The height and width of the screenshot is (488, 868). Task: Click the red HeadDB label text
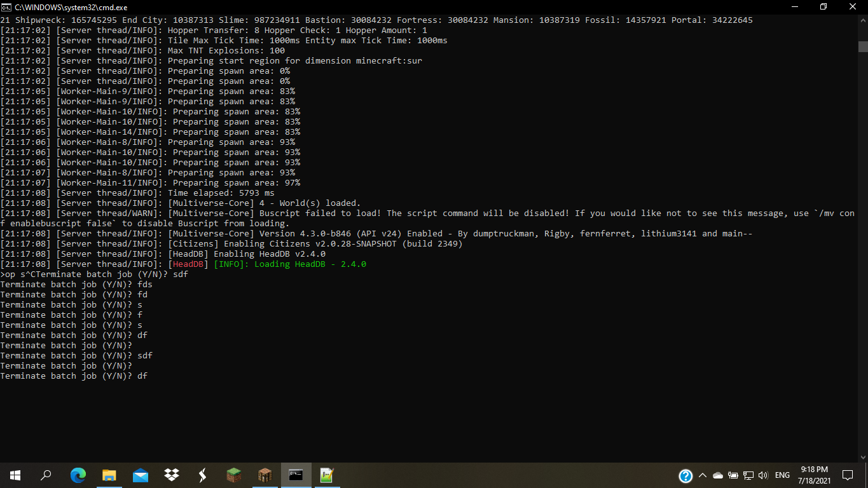pos(188,264)
